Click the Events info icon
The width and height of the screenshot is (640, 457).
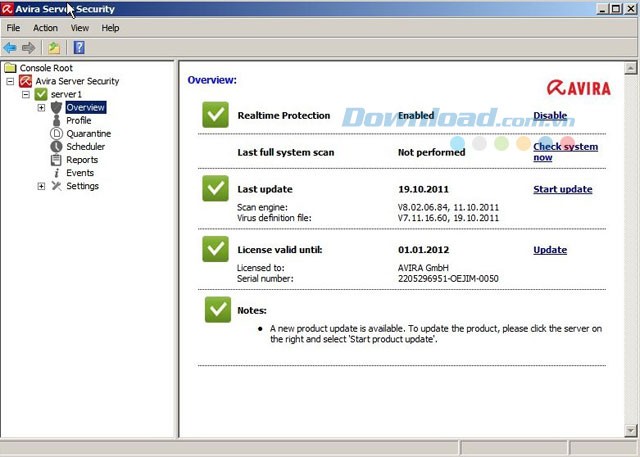[57, 173]
